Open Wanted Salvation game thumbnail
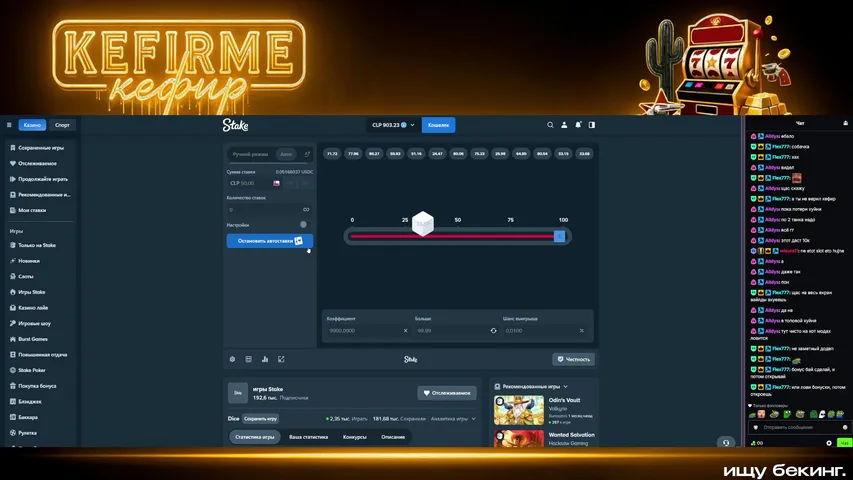The height and width of the screenshot is (480, 853). (519, 438)
